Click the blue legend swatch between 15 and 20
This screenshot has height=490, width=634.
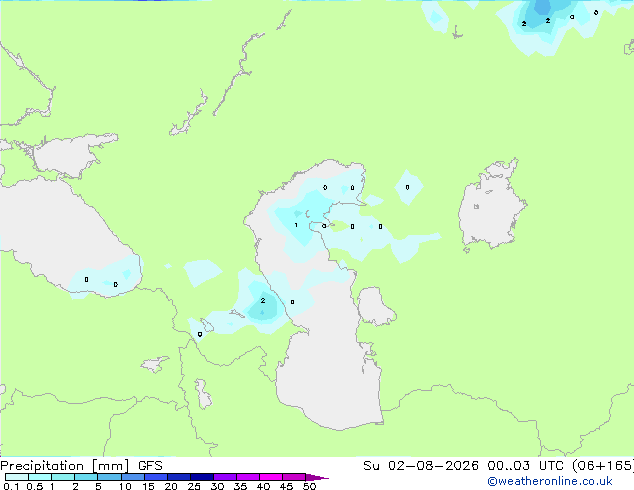coord(156,477)
